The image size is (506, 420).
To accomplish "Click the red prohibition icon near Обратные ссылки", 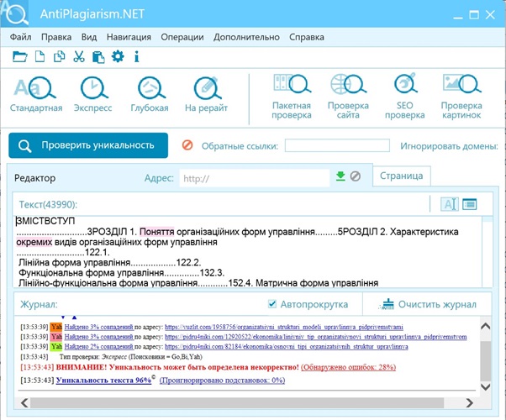I will (187, 145).
